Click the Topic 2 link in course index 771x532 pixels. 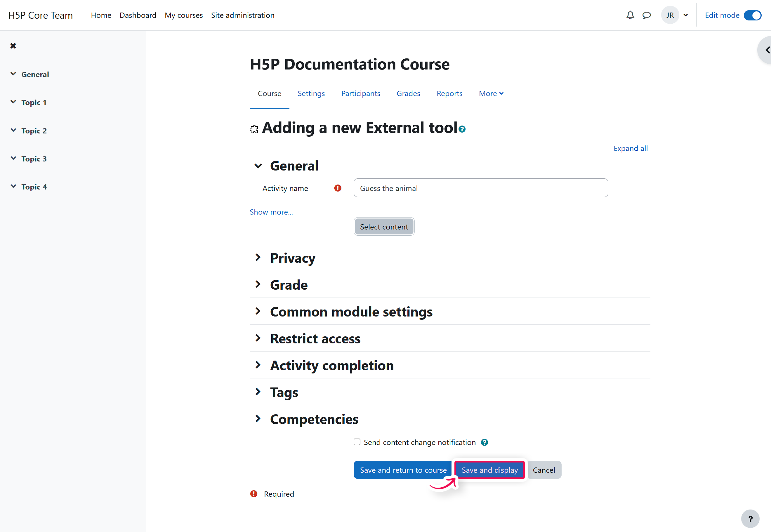[34, 131]
